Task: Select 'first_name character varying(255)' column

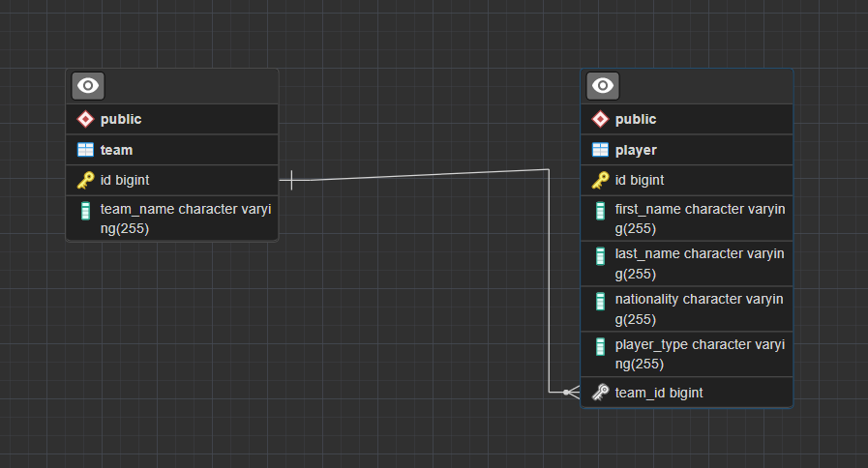Action: click(687, 219)
